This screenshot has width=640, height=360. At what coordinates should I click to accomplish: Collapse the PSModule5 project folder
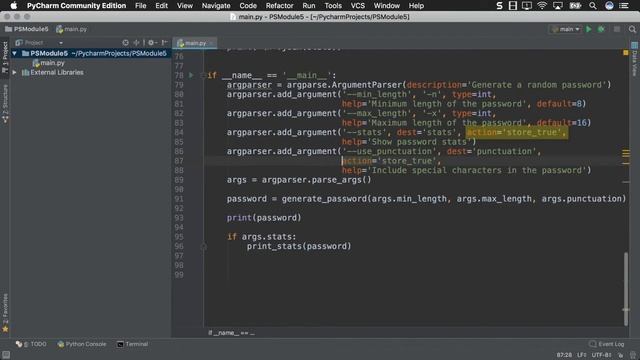(x=14, y=53)
